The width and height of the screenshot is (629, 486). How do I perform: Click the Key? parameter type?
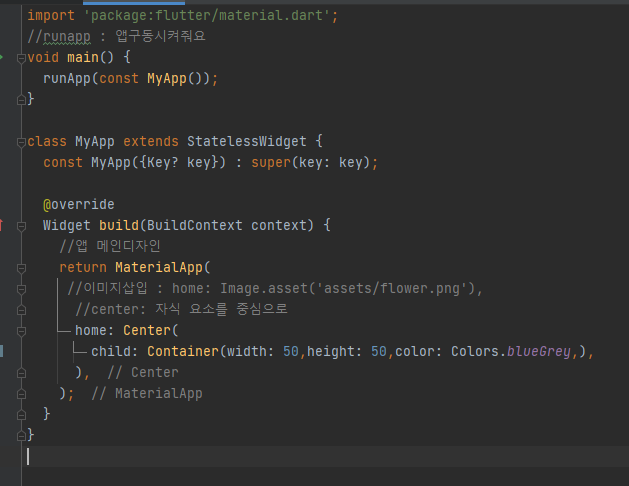coord(163,162)
